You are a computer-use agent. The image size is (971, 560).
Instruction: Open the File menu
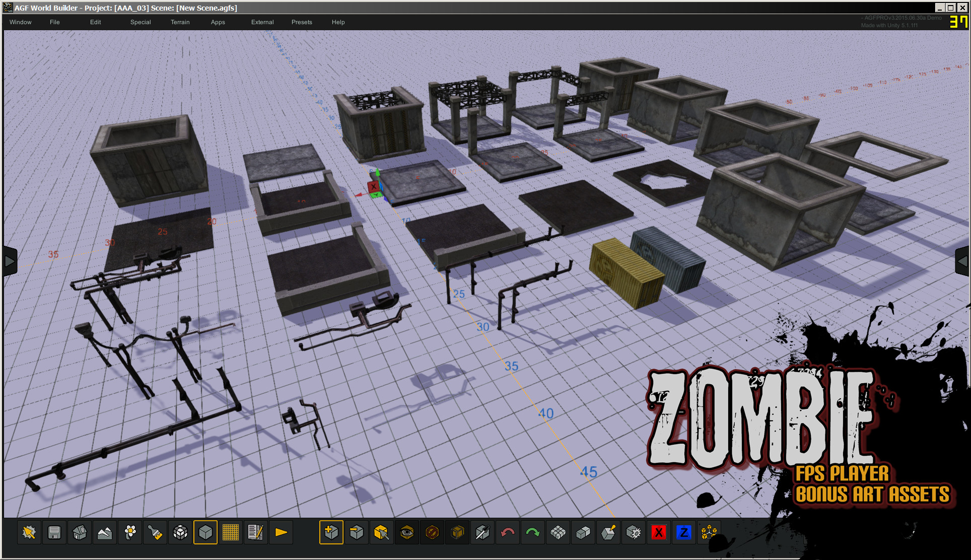pyautogui.click(x=54, y=22)
